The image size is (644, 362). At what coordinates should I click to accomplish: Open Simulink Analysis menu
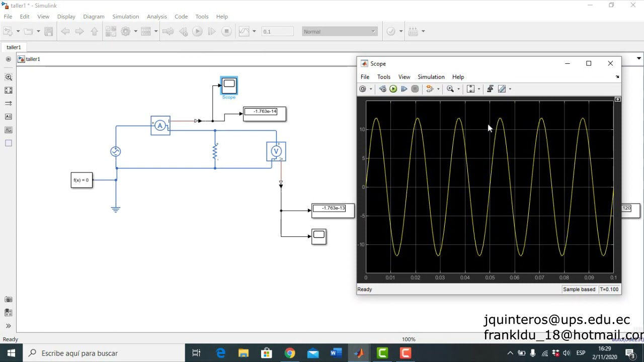coord(156,17)
